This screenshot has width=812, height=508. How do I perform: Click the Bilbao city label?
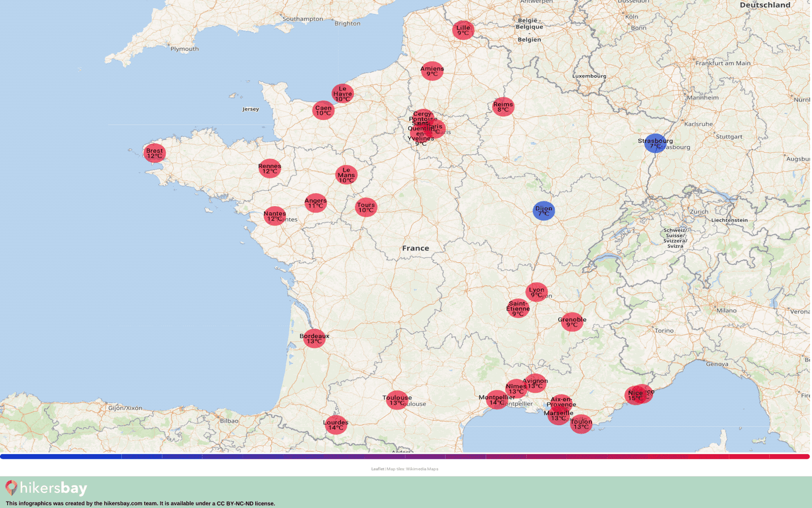[x=229, y=421]
